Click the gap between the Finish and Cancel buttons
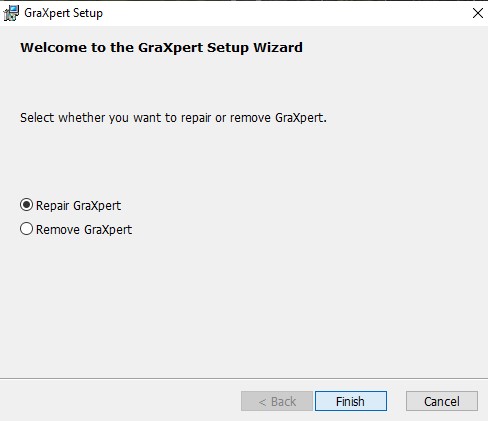 [x=396, y=401]
